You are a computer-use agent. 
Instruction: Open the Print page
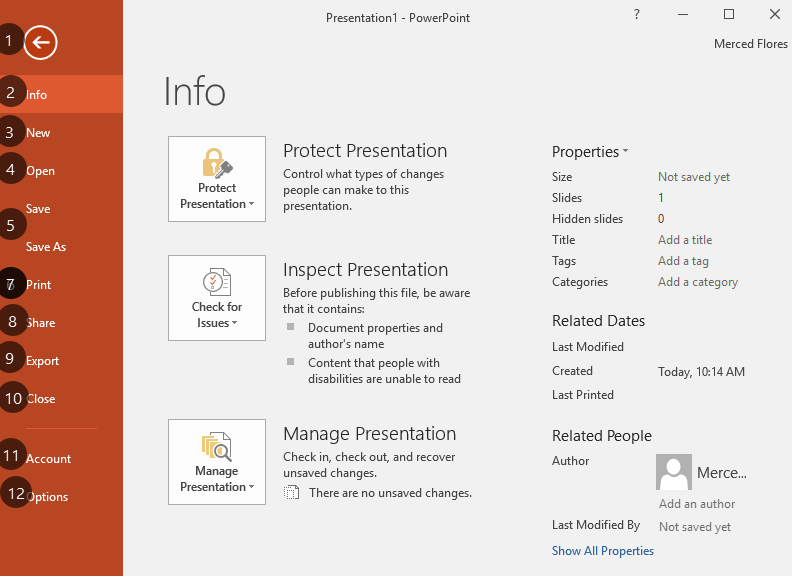[x=61, y=284]
